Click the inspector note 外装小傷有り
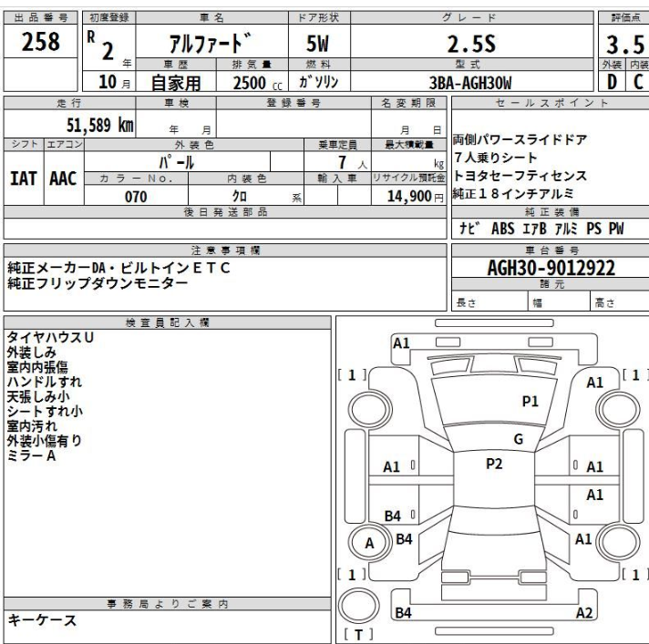Image resolution: width=649 pixels, height=644 pixels. [45, 441]
